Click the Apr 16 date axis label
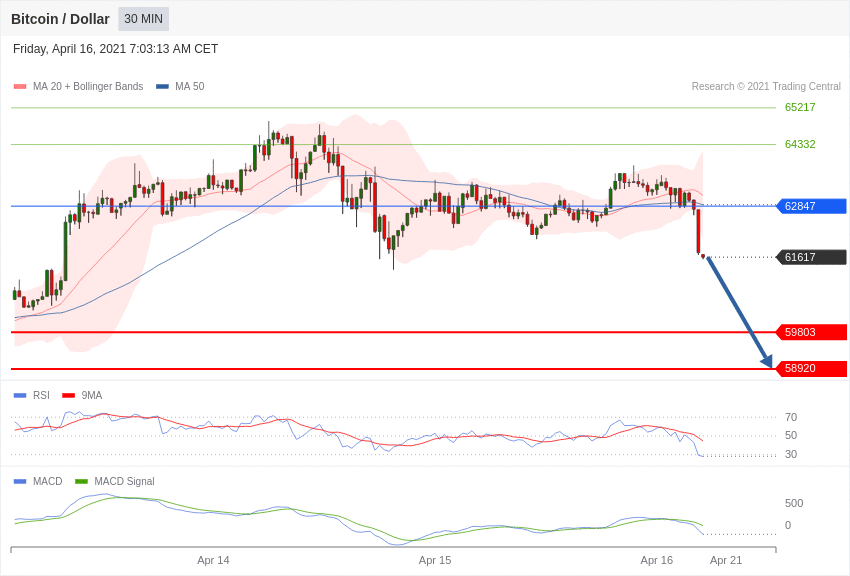Viewport: 850px width, 576px height. (656, 560)
